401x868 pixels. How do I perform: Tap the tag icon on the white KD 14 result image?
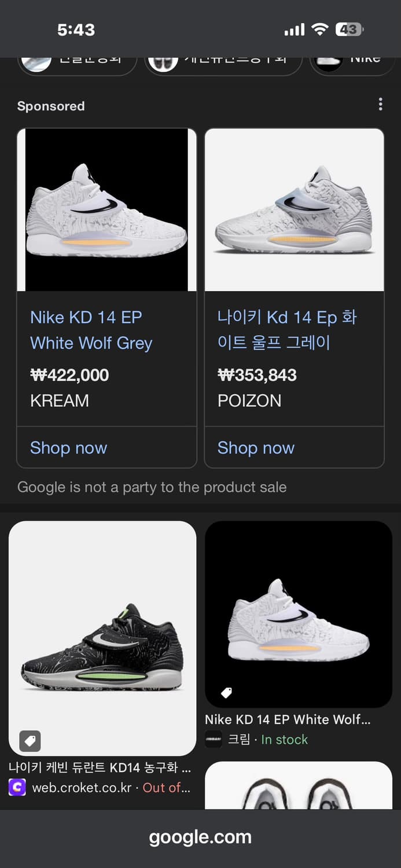[226, 692]
